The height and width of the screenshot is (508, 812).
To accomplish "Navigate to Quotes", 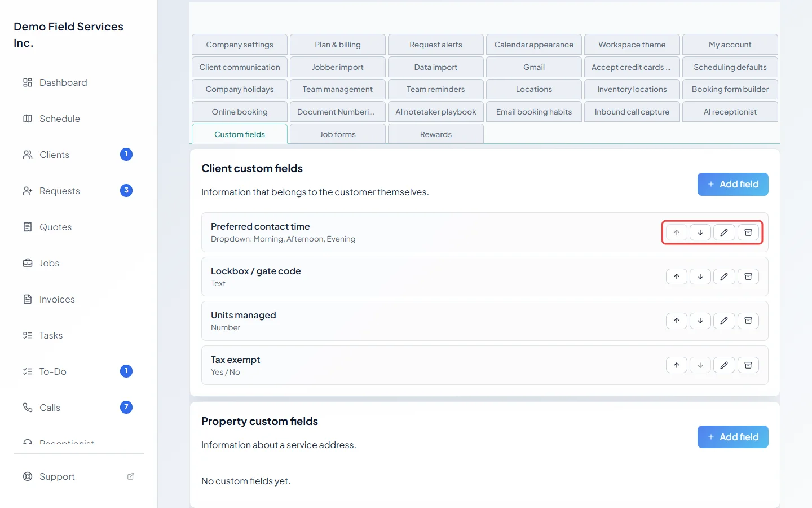I will (x=78, y=227).
